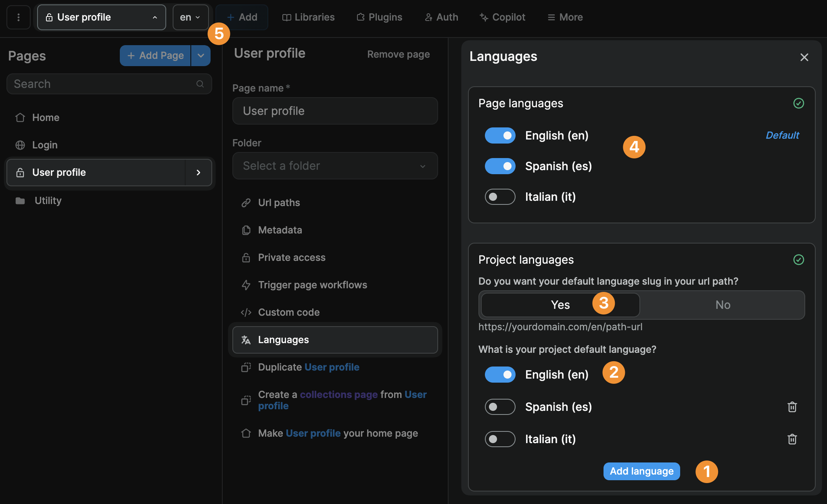Open the Auth section
This screenshot has height=504, width=827.
click(441, 17)
